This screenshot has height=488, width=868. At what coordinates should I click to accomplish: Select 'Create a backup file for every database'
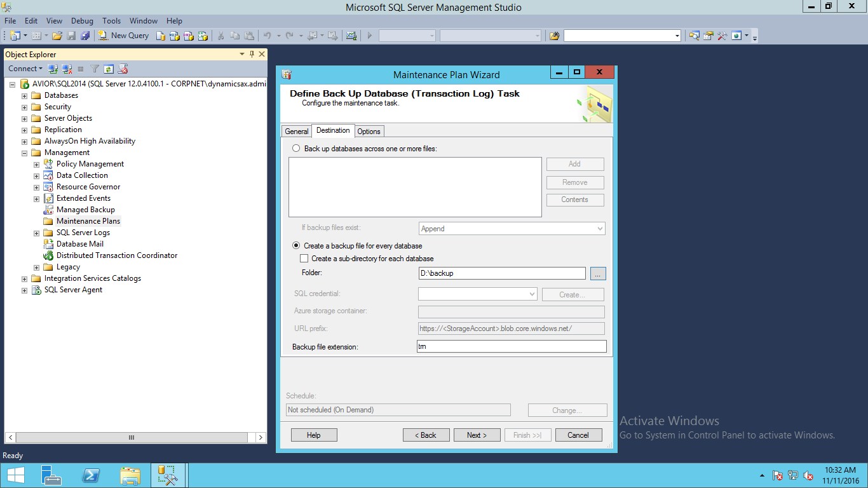tap(296, 245)
